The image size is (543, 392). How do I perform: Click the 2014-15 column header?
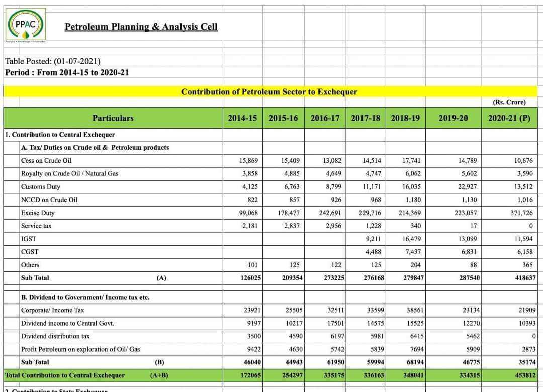[243, 118]
